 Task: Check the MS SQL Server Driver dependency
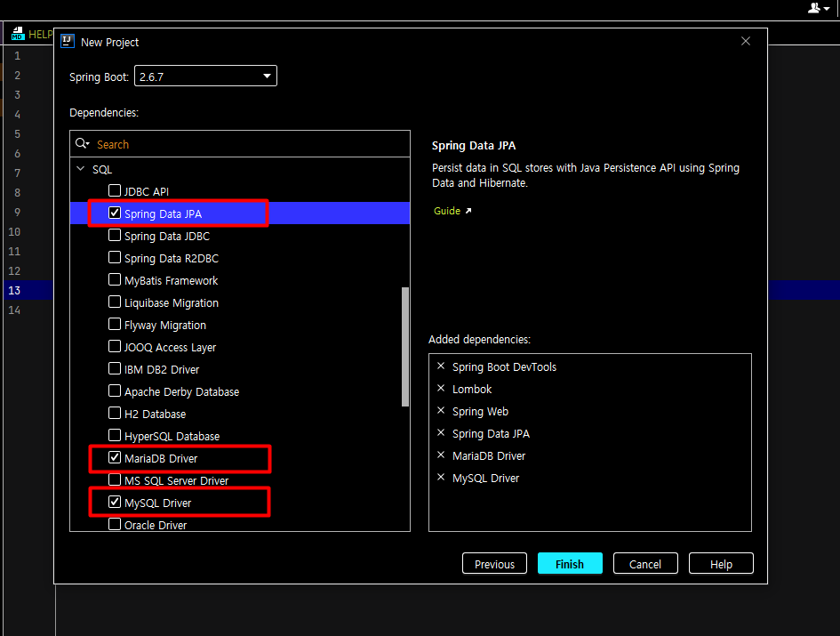click(114, 479)
